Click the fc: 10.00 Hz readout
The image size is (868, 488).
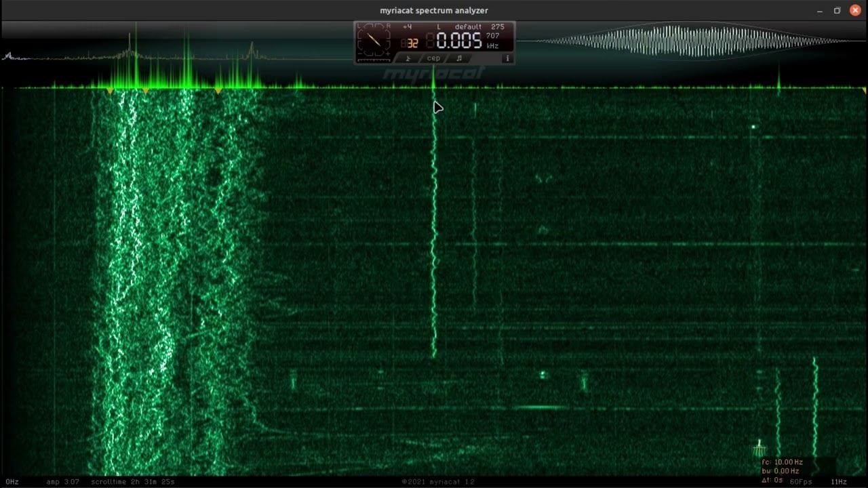783,462
